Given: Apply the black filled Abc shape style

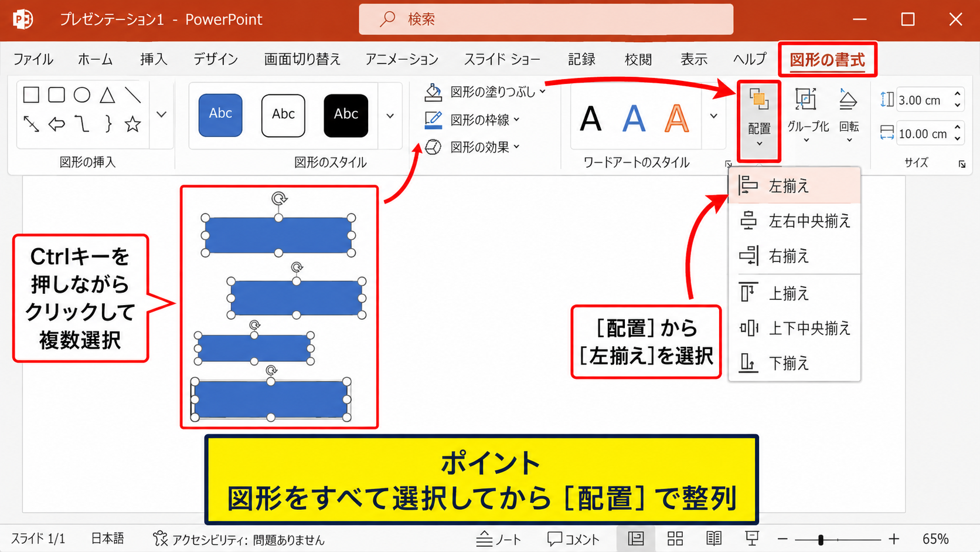Looking at the screenshot, I should coord(346,115).
